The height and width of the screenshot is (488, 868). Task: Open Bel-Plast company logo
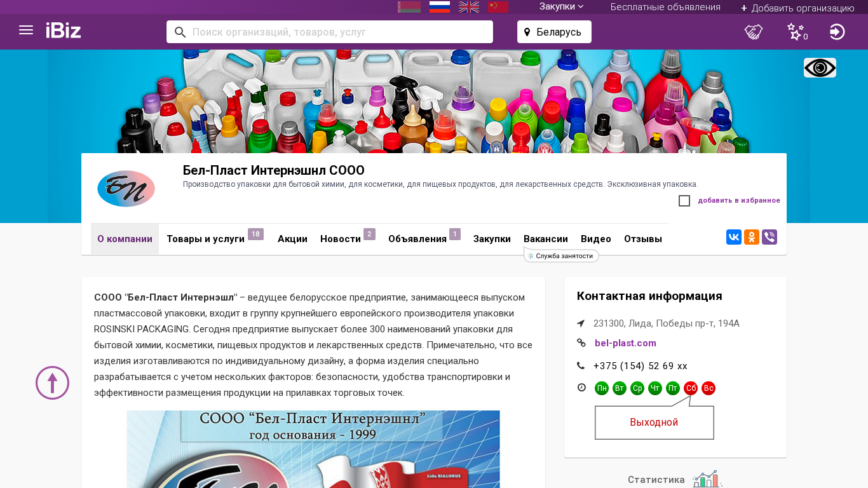(126, 188)
